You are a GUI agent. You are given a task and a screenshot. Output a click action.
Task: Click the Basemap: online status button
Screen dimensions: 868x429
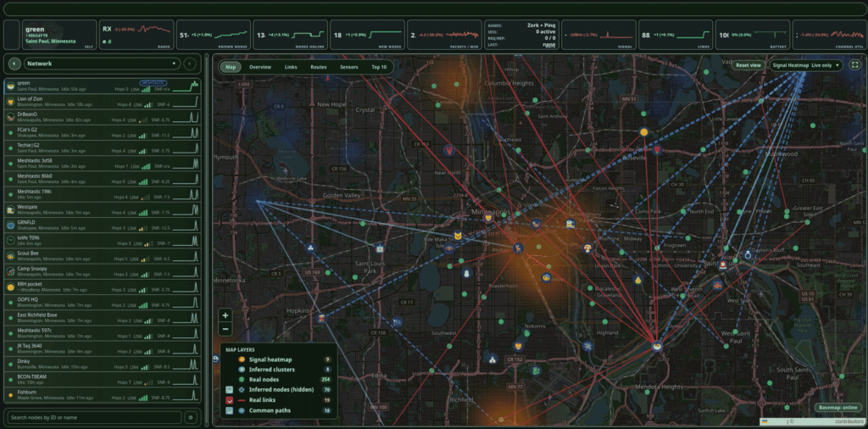[x=838, y=408]
